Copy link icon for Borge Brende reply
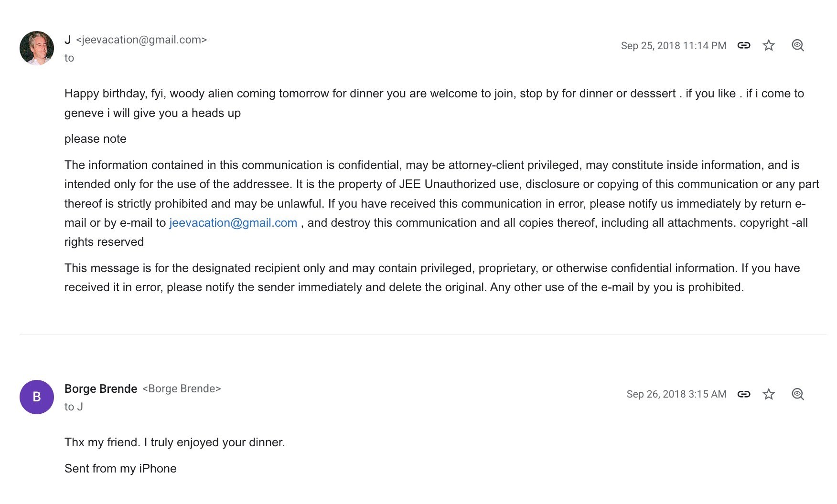This screenshot has width=837, height=504. 744,394
